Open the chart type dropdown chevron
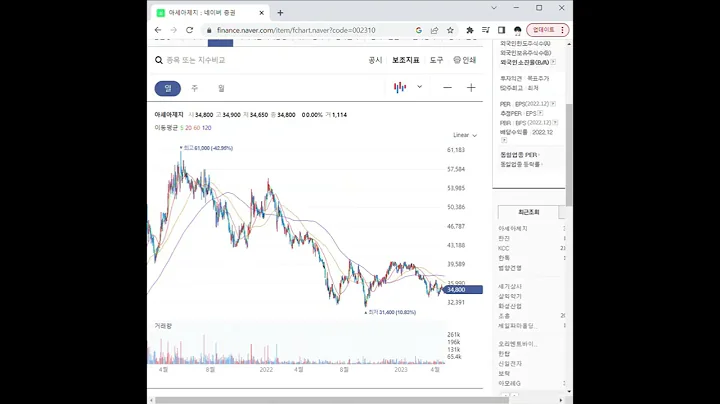 (x=419, y=87)
